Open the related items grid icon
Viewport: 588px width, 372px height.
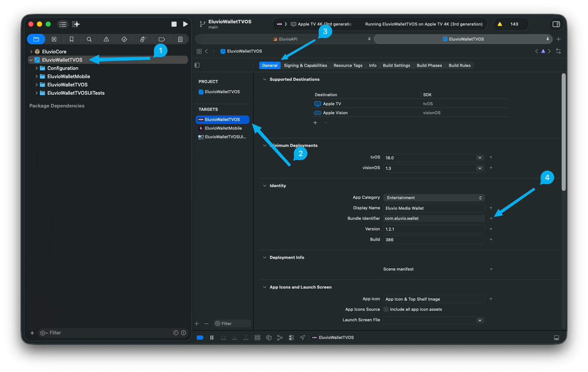pyautogui.click(x=199, y=51)
